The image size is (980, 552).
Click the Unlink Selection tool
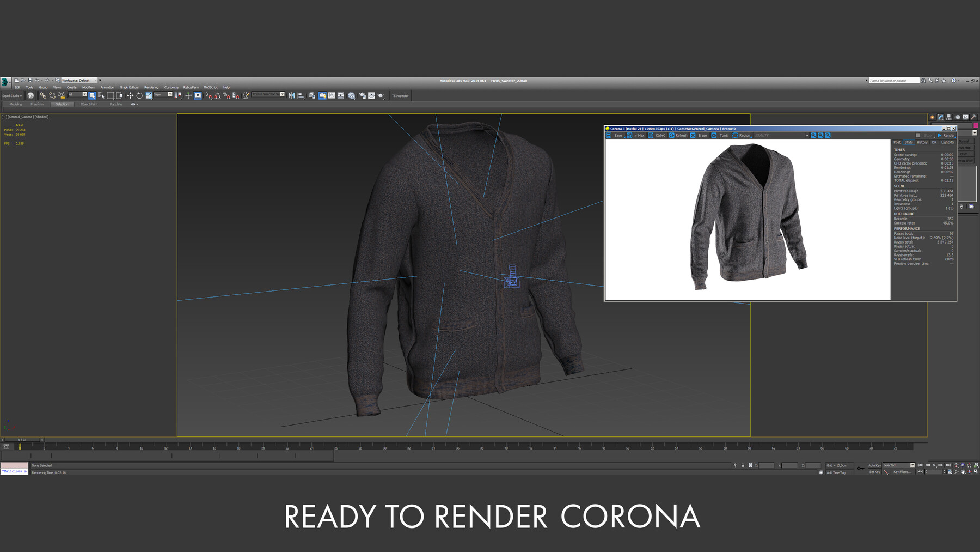52,95
